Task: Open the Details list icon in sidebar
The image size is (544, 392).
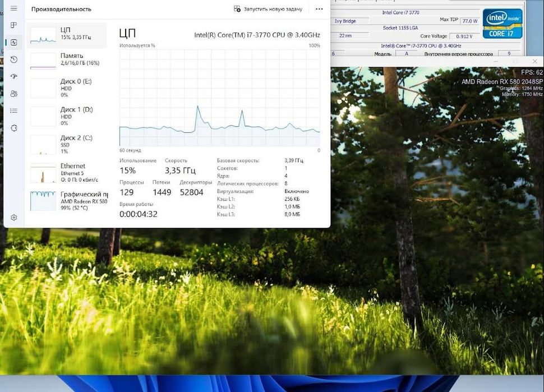Action: [x=14, y=110]
